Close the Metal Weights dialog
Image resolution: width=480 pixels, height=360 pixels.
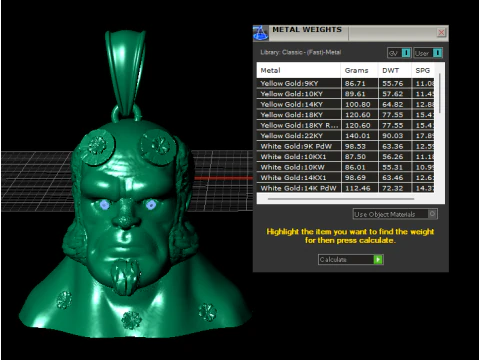click(x=441, y=32)
